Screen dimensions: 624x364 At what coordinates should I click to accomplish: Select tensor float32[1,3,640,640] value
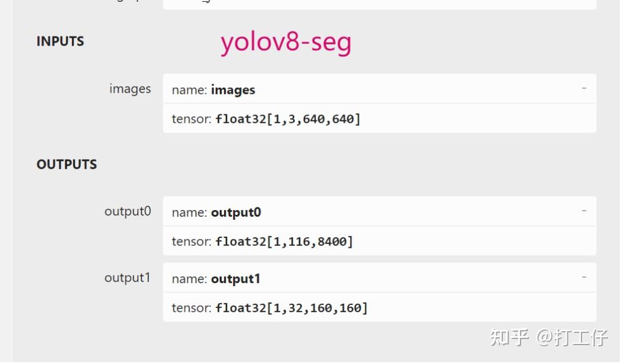pos(287,119)
